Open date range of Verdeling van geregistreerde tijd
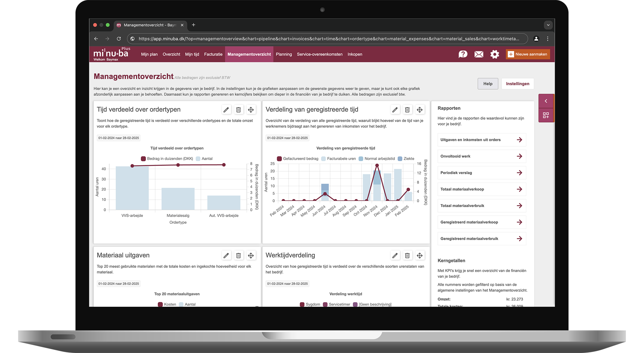Viewport: 644px width, 353px height. coord(287,138)
